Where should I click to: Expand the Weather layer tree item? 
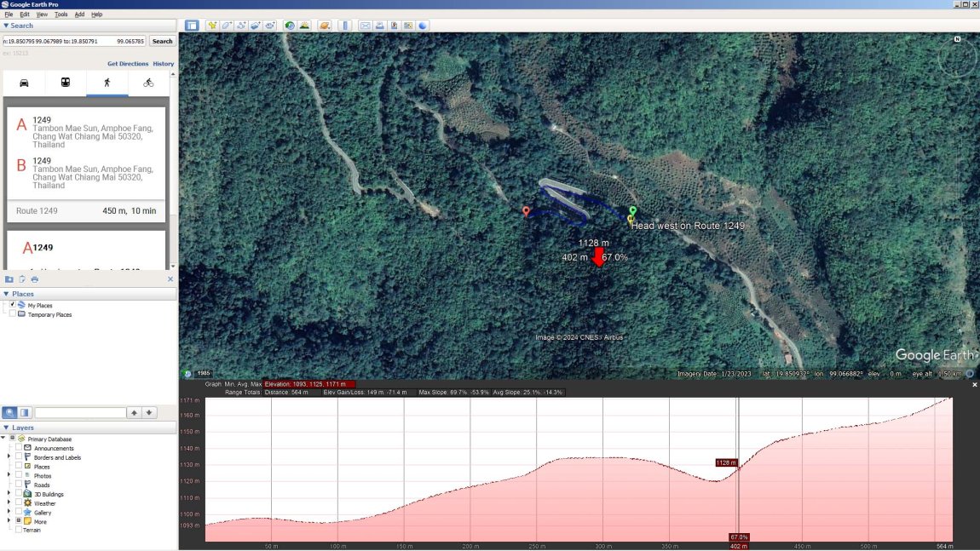[9, 502]
